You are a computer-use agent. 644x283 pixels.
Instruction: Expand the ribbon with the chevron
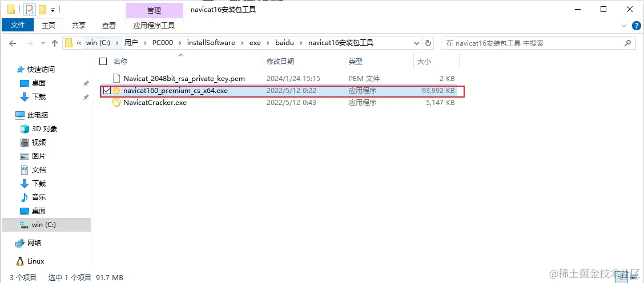(624, 26)
